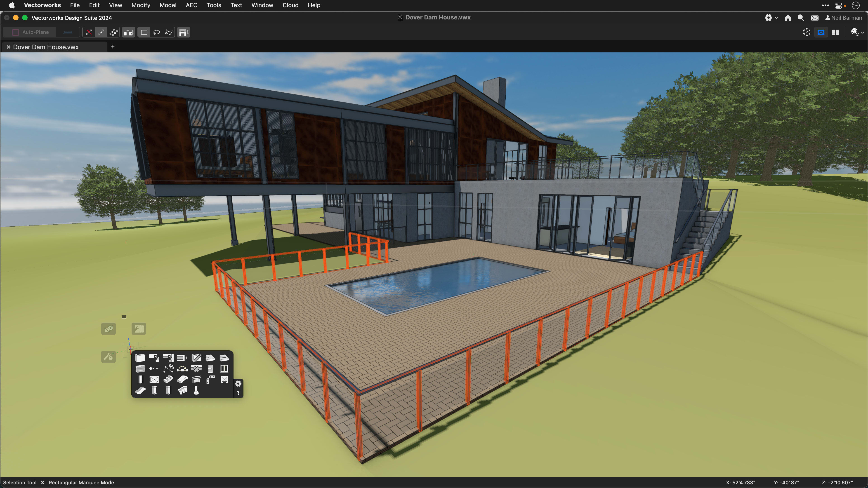Add a new document tab
This screenshot has height=488, width=868.
click(113, 47)
